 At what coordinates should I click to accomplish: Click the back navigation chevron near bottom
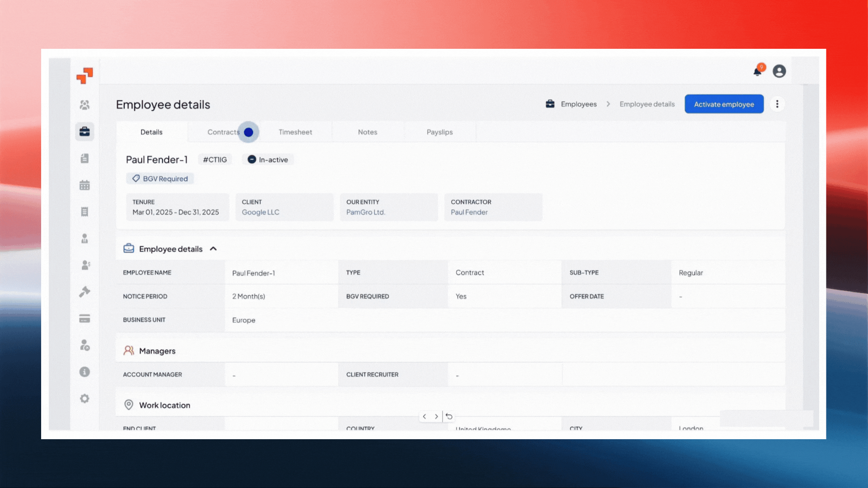coord(425,416)
